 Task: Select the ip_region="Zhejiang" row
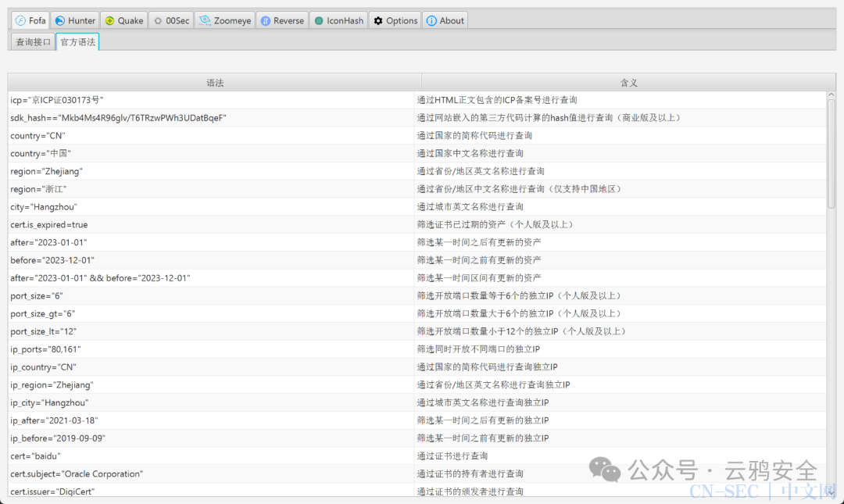point(417,384)
